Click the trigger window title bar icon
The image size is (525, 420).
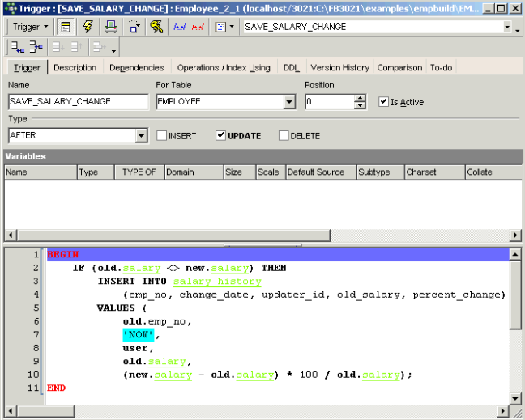(x=11, y=8)
